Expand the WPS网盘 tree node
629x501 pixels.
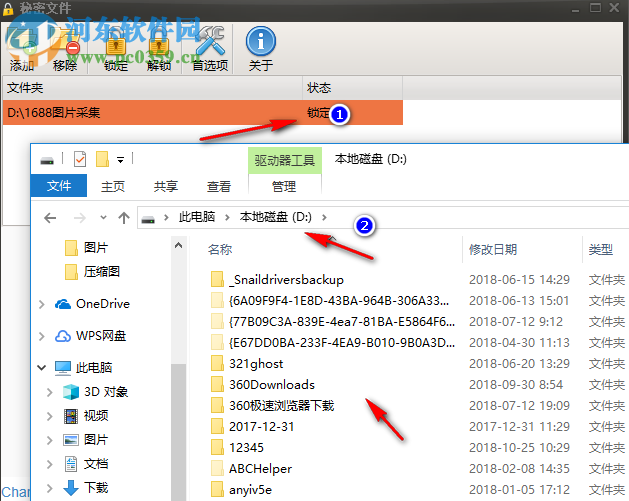click(x=41, y=336)
